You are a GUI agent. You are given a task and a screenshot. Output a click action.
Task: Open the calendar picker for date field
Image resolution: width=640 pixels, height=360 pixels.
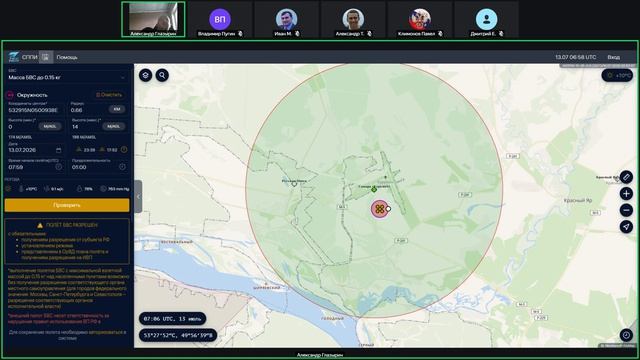(58, 150)
